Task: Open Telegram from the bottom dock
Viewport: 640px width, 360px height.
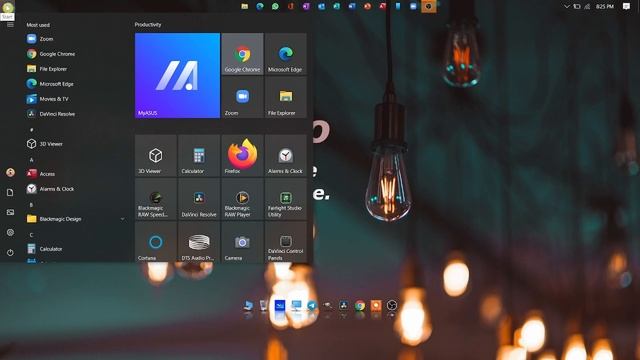Action: pos(312,306)
